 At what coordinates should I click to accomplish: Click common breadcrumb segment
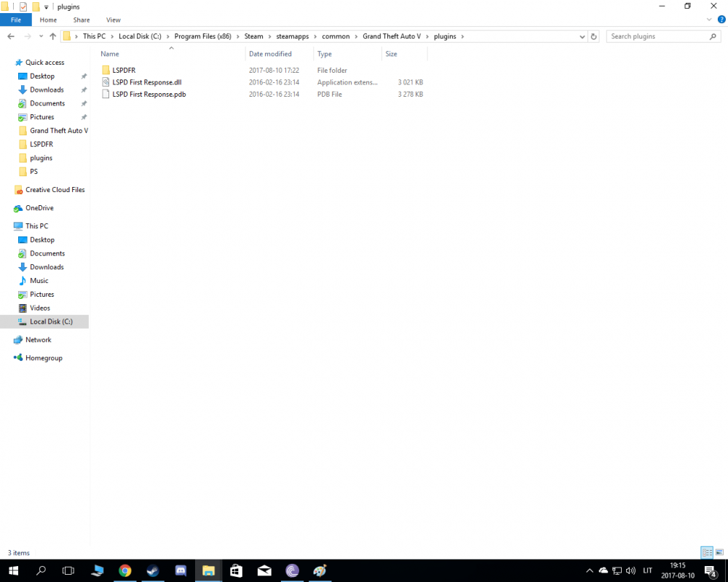(336, 36)
